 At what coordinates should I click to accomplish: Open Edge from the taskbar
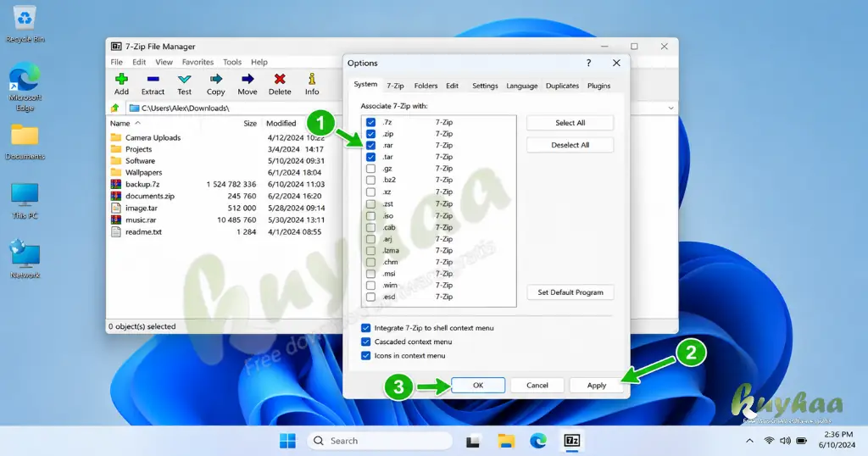point(538,441)
